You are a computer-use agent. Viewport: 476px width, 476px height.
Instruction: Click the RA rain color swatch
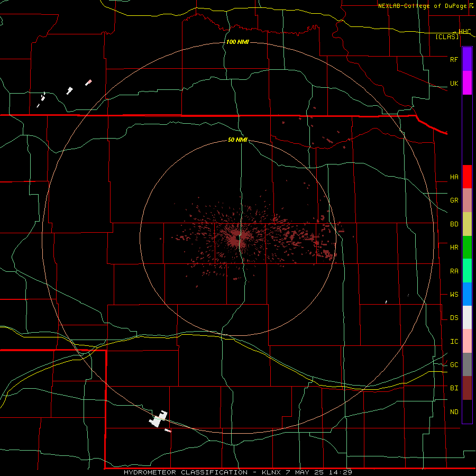pos(467,271)
